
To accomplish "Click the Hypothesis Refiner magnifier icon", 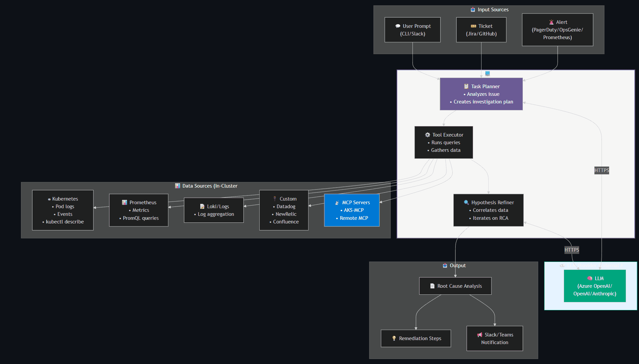I will click(x=466, y=202).
